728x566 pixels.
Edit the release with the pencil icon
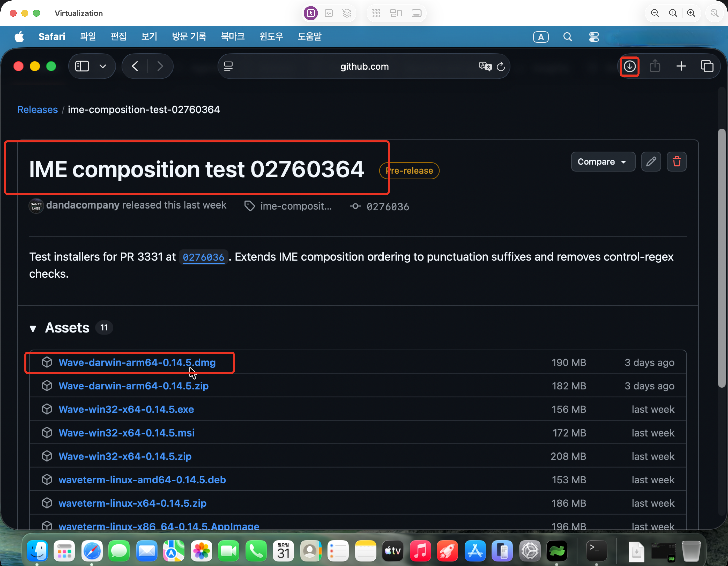[x=651, y=162]
